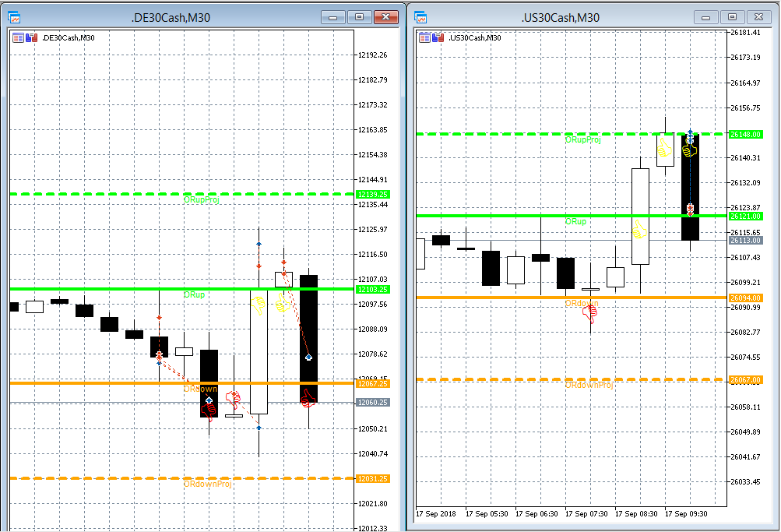The image size is (781, 532).
Task: Restore the .US30Cash,M30 chart window
Action: [x=732, y=17]
